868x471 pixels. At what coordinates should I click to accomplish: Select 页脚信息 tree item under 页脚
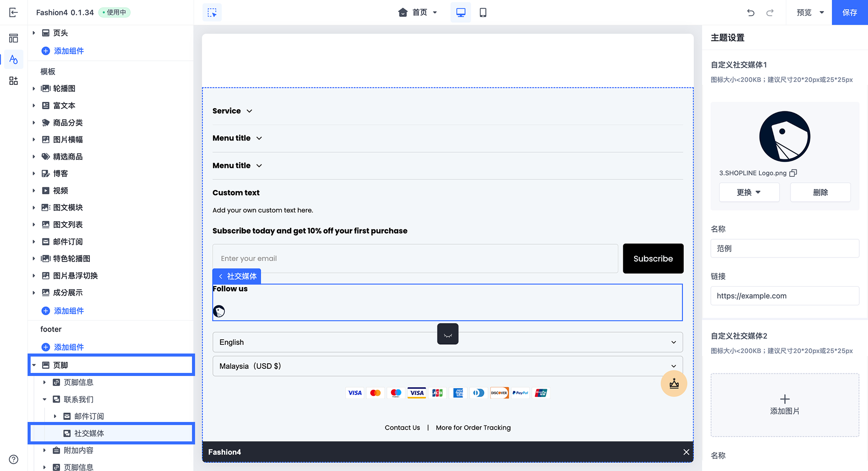point(79,382)
